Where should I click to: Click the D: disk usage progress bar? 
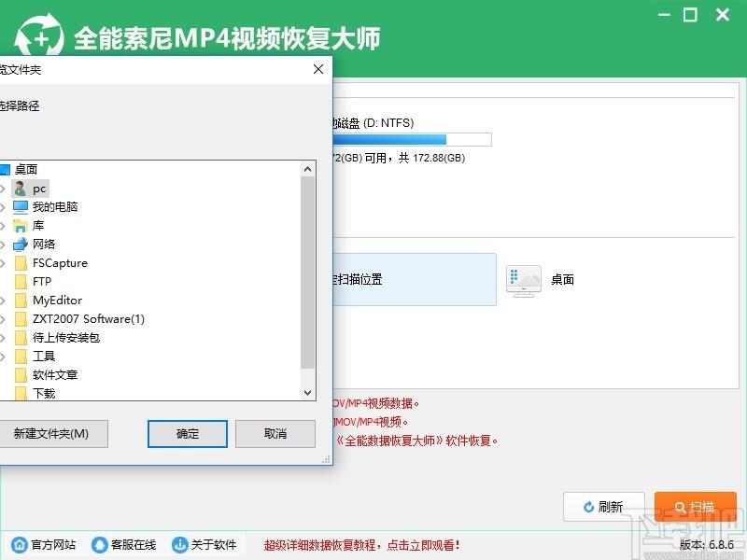(412, 139)
